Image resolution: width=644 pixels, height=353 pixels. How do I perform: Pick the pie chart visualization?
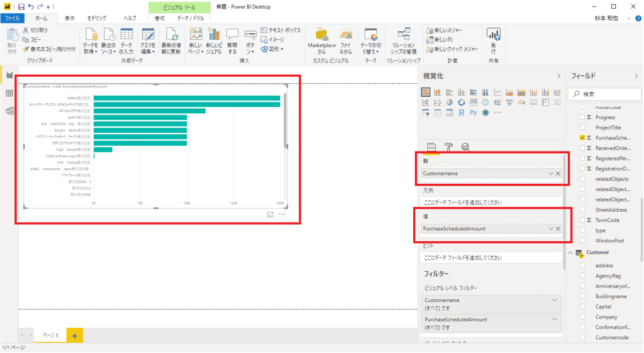point(450,102)
